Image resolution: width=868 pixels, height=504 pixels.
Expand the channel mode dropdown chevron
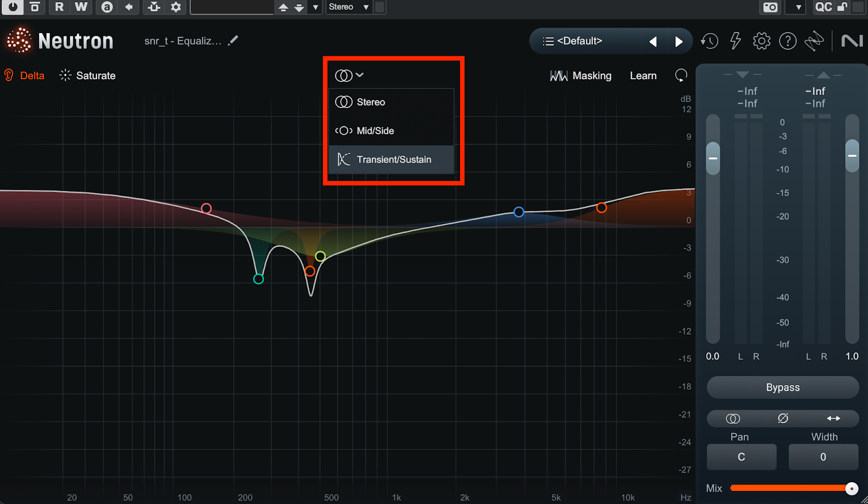359,75
